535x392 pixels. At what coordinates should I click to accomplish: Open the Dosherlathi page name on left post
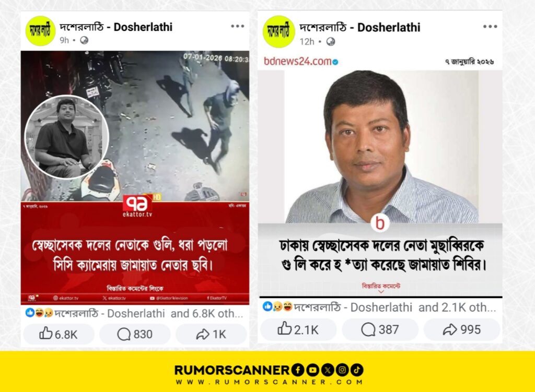coord(116,27)
